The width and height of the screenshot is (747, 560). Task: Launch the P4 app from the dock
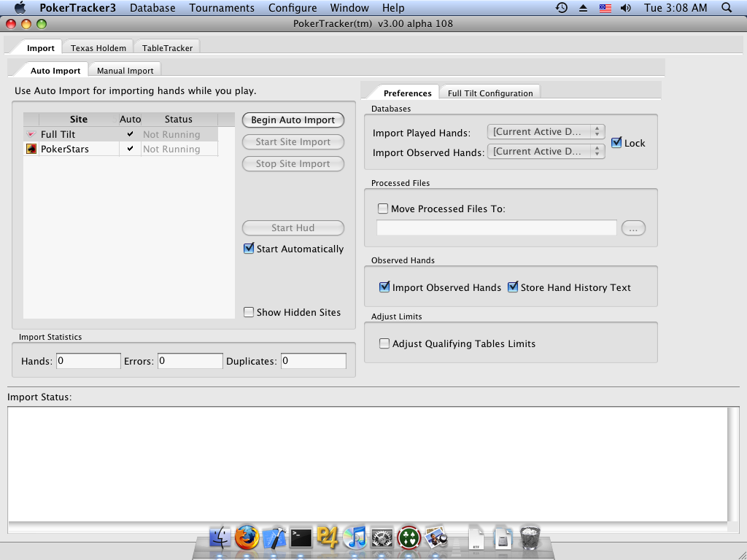point(328,537)
